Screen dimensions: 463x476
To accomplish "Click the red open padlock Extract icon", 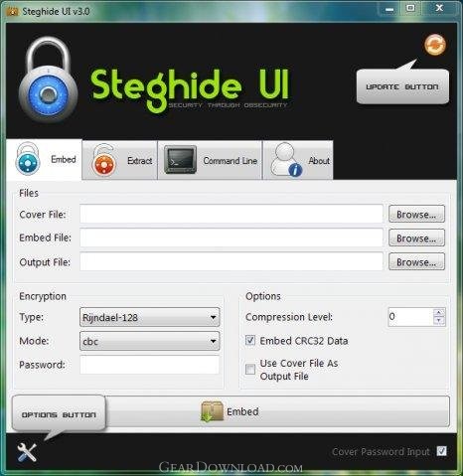I will tap(104, 160).
